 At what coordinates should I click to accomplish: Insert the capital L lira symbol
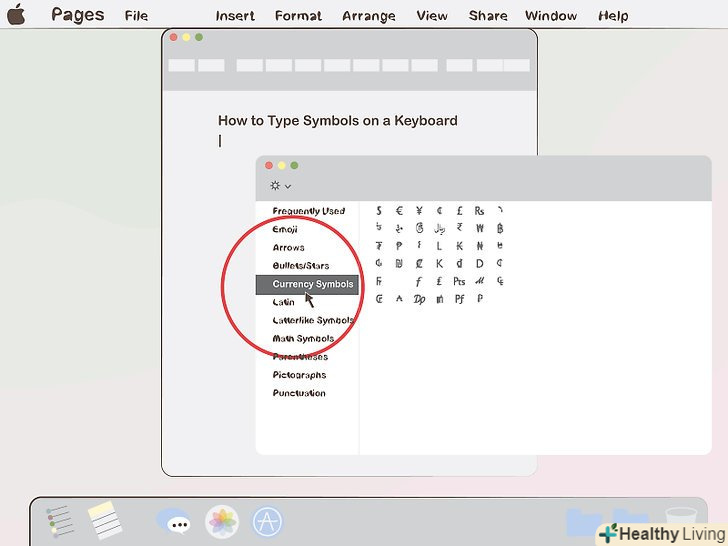tap(439, 246)
